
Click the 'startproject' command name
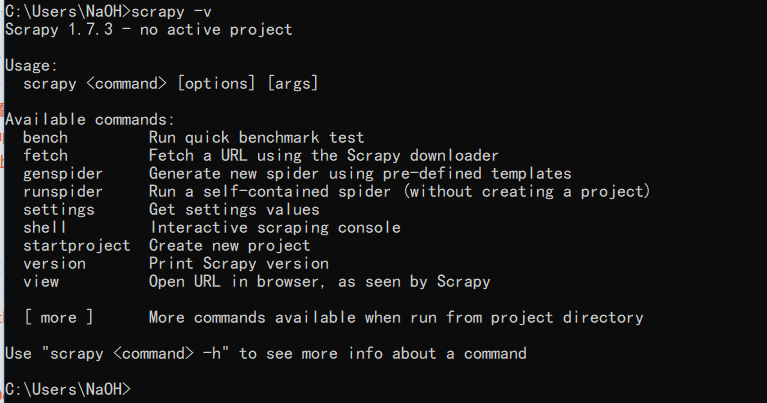(x=77, y=246)
